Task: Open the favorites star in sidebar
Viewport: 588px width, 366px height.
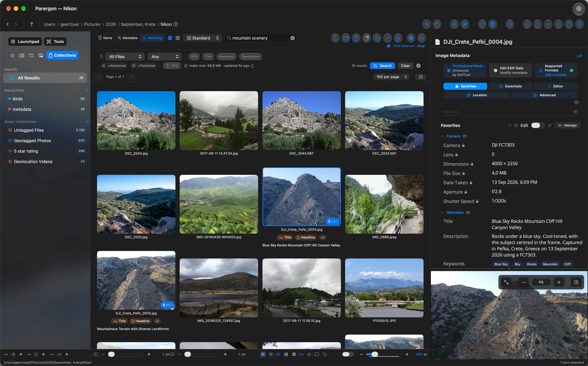Action: coord(12,55)
